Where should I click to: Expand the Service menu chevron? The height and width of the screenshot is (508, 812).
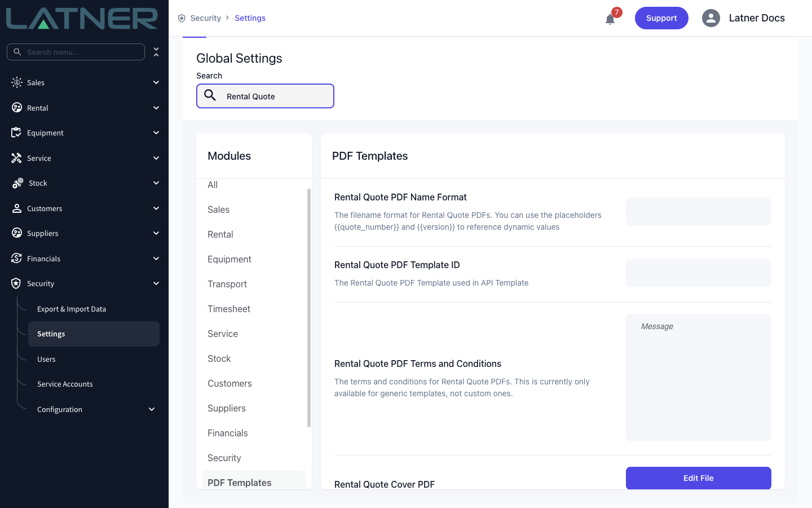156,158
